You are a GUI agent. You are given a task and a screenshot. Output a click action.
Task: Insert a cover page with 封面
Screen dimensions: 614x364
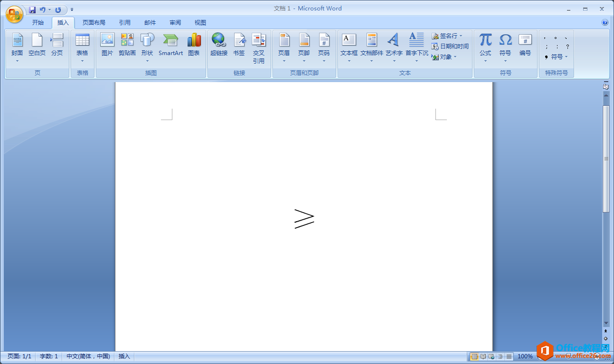[17, 48]
